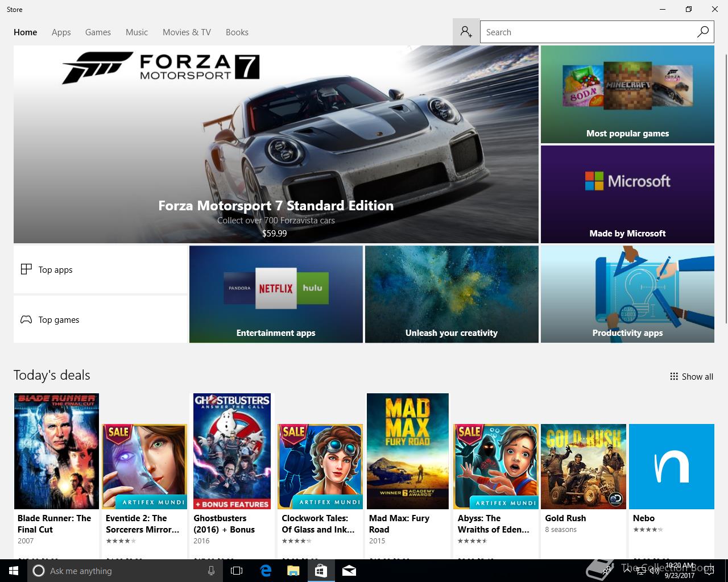728x582 pixels.
Task: Open Ghostbusters (2016) movie poster
Action: pos(232,451)
